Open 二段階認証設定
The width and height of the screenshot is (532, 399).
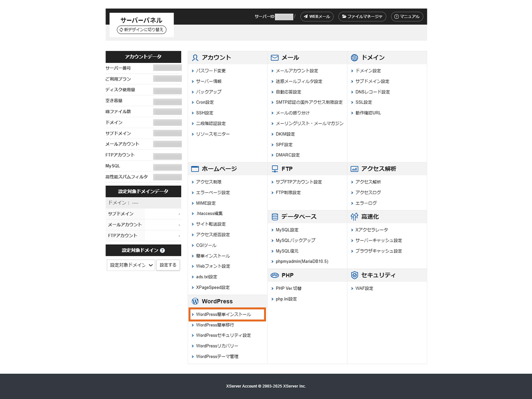[211, 124]
